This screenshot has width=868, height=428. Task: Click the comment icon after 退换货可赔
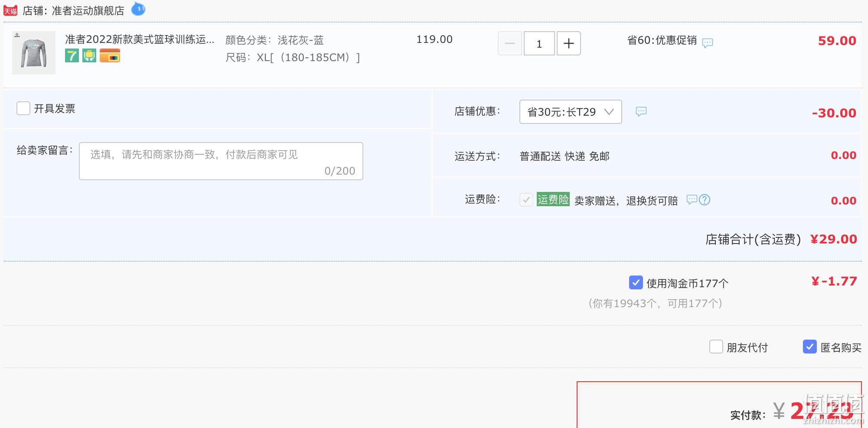pos(692,200)
